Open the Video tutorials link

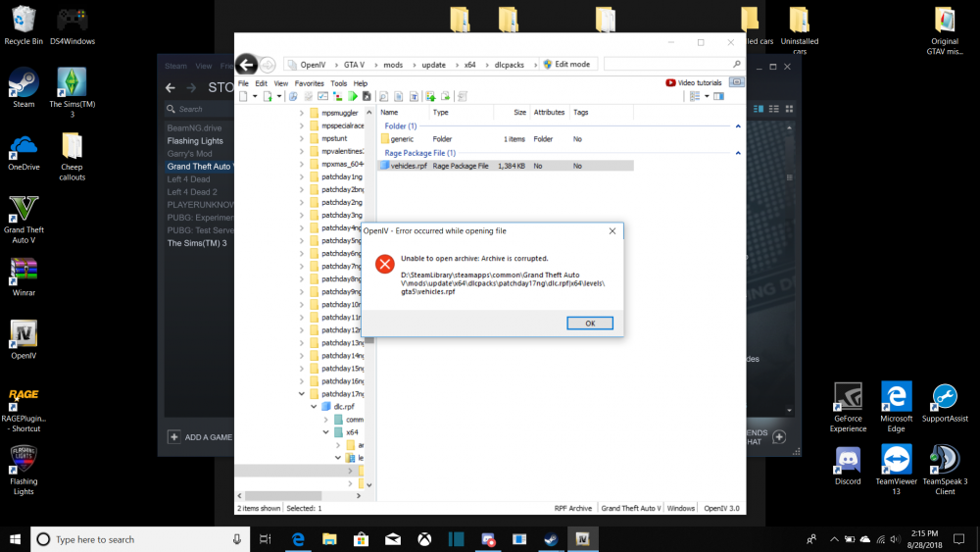(694, 82)
